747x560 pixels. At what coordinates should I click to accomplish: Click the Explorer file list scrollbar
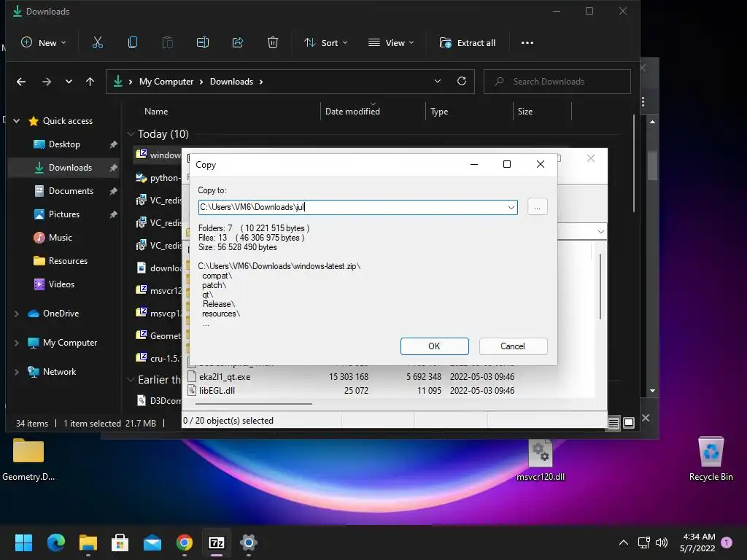click(634, 163)
